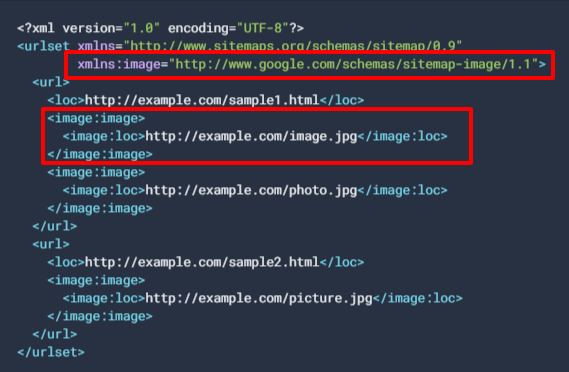
Task: Click the url closing tag above closing urlset
Action: (x=54, y=334)
